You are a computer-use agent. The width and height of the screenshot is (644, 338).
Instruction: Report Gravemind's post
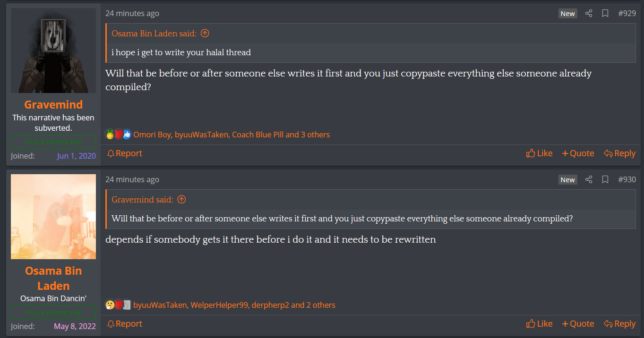point(125,153)
